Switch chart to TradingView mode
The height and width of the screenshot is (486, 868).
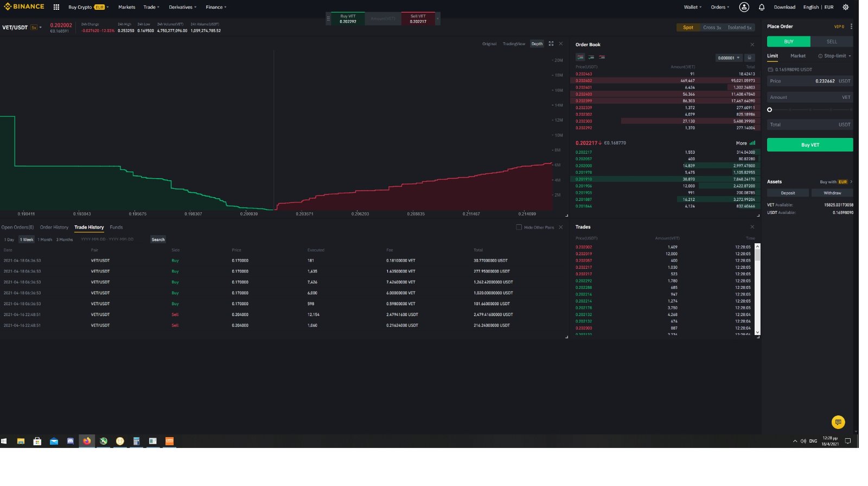point(514,43)
